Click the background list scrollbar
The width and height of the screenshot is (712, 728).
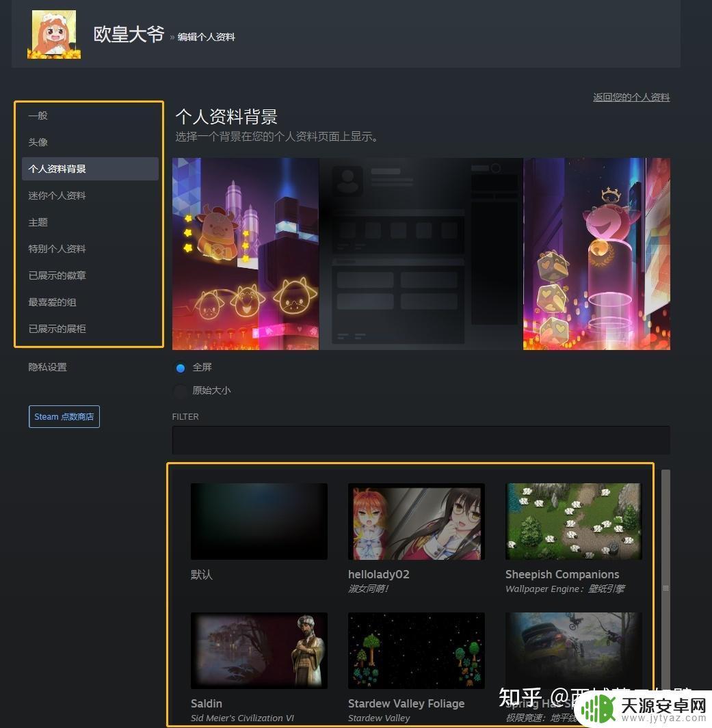(665, 589)
